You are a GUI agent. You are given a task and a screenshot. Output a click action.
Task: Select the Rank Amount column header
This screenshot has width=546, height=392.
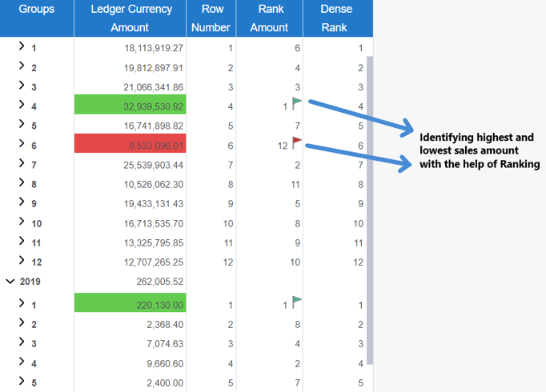[x=270, y=18]
